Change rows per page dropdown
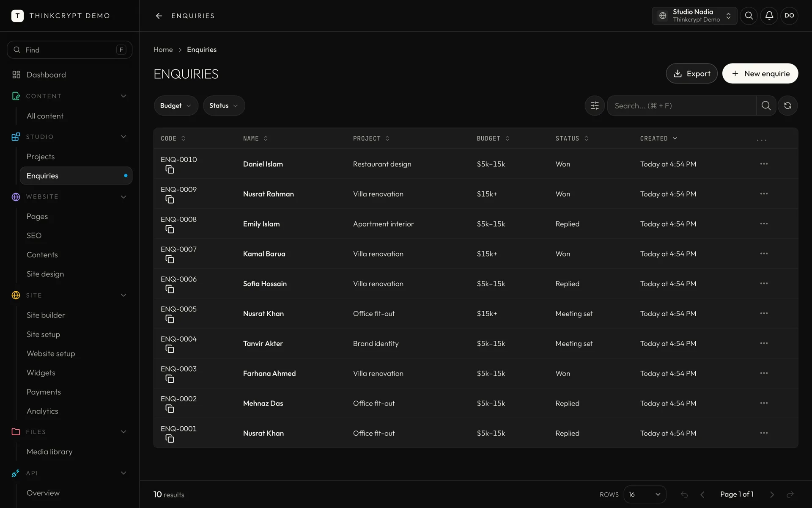 point(645,494)
